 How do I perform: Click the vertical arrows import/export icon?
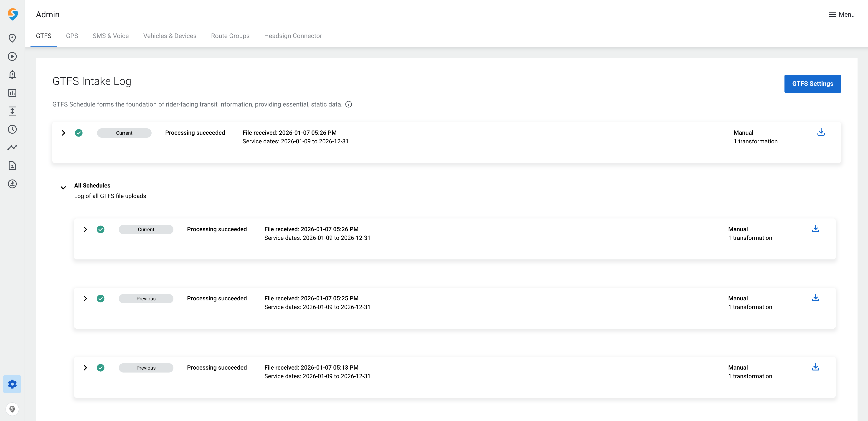(13, 111)
